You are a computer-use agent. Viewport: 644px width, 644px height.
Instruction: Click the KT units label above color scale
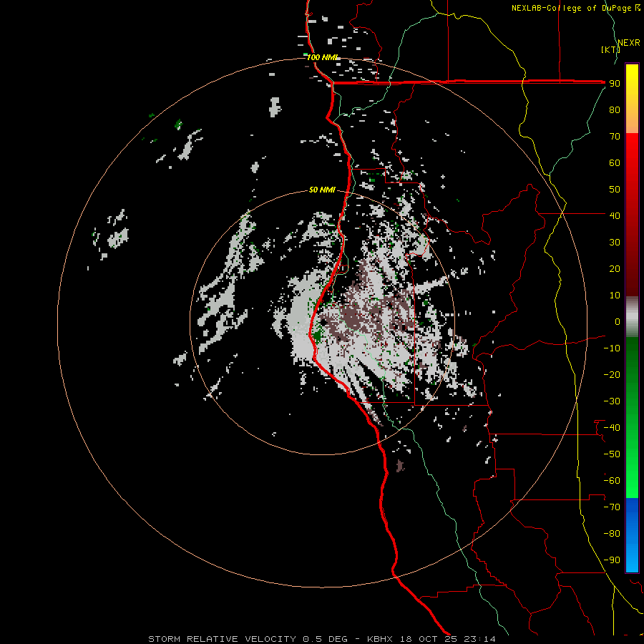(611, 49)
